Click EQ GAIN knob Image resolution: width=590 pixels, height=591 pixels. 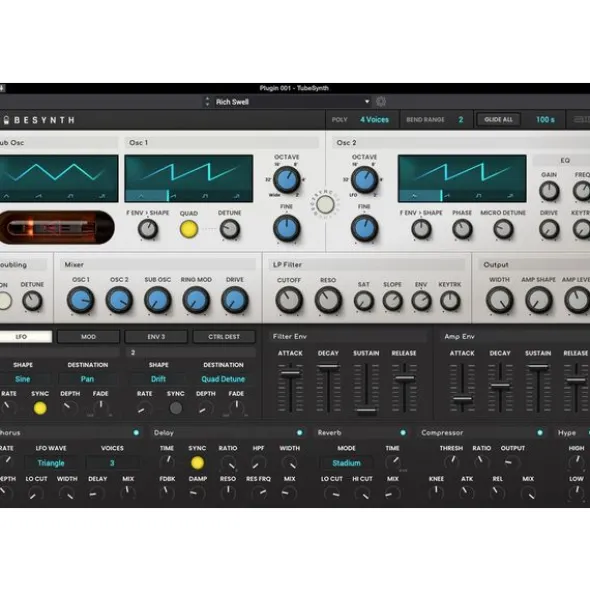(x=549, y=191)
